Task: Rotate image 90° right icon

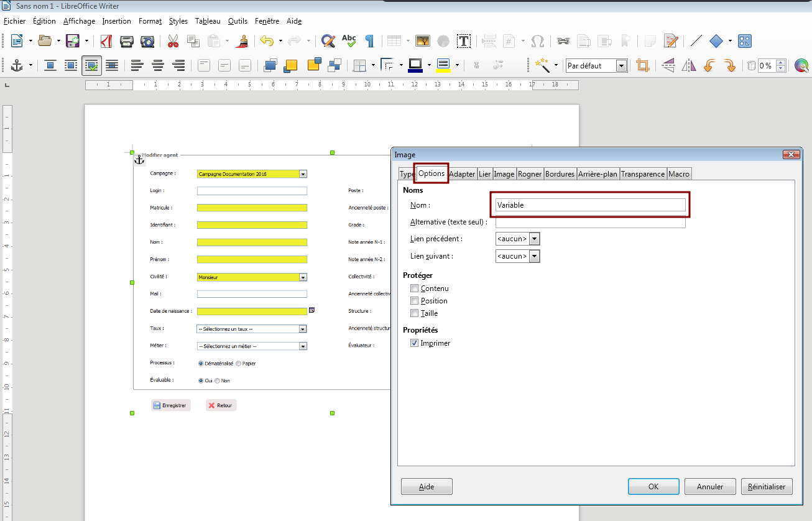Action: point(730,65)
